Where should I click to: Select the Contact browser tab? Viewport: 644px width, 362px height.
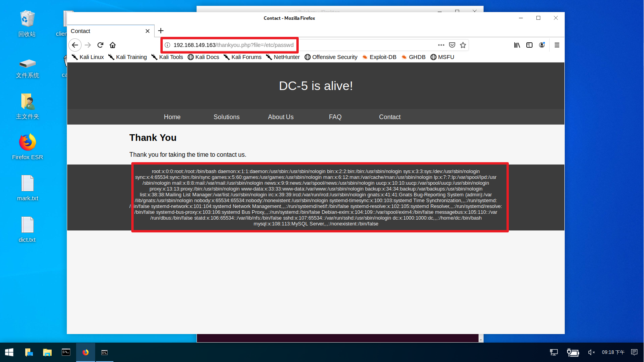click(x=111, y=31)
